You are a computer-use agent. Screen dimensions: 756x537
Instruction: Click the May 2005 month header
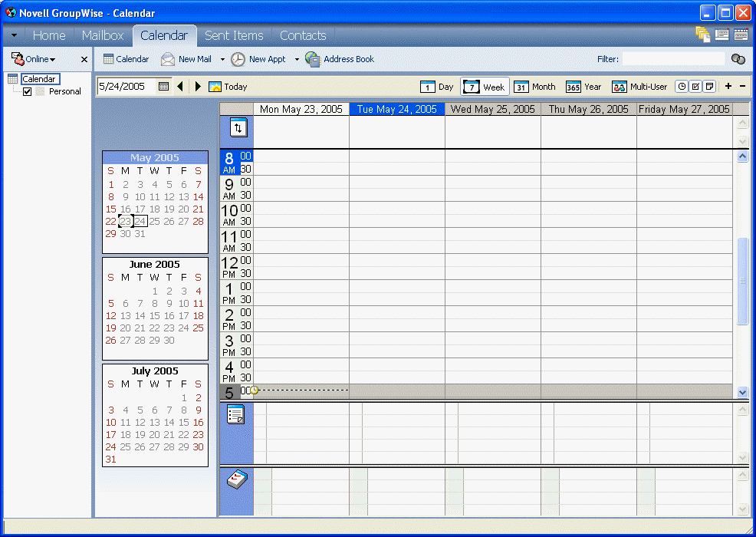[155, 158]
